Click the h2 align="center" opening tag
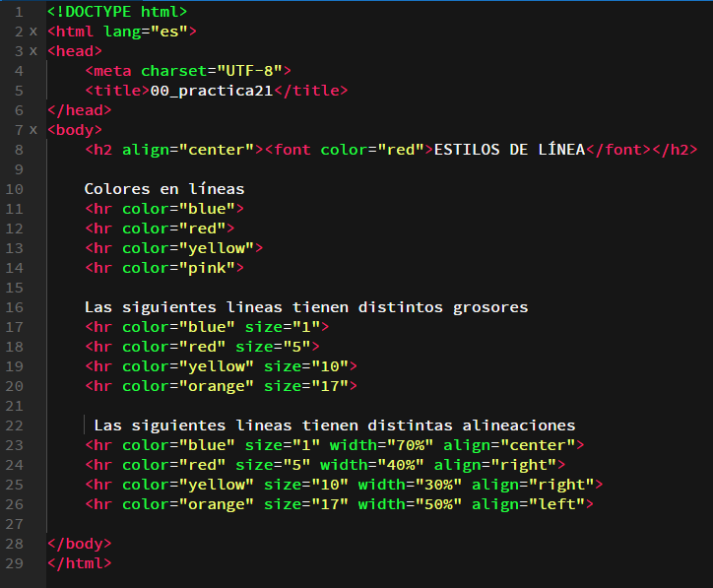The height and width of the screenshot is (588, 713). coord(173,150)
